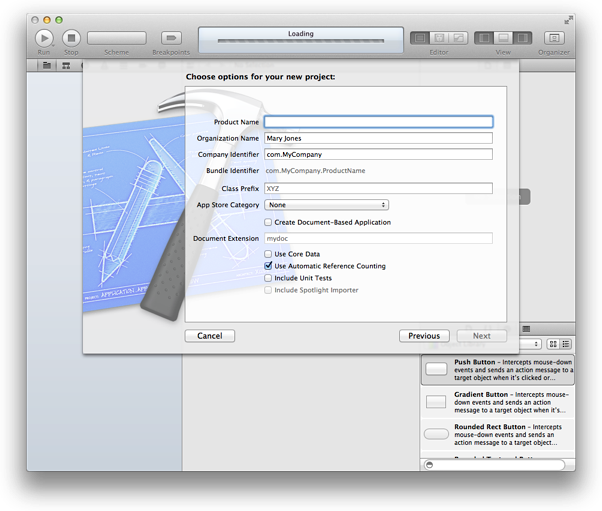Toggle the debug area in View group
The width and height of the screenshot is (602, 511).
(503, 38)
